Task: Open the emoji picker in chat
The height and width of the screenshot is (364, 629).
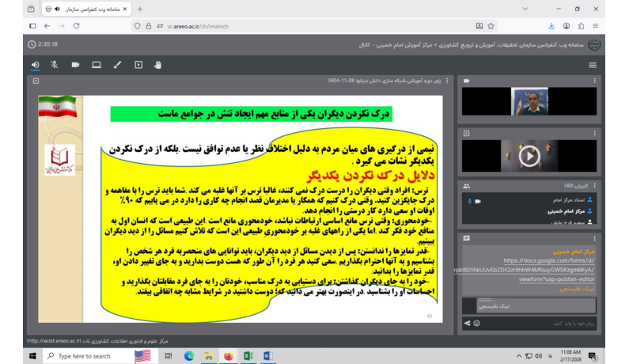Action: coord(476,323)
